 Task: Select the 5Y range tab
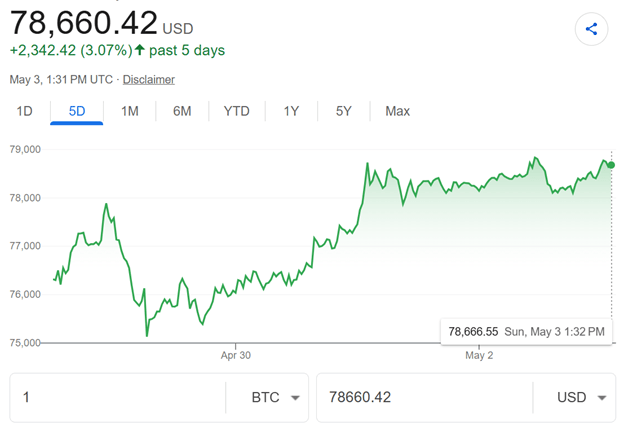[344, 111]
